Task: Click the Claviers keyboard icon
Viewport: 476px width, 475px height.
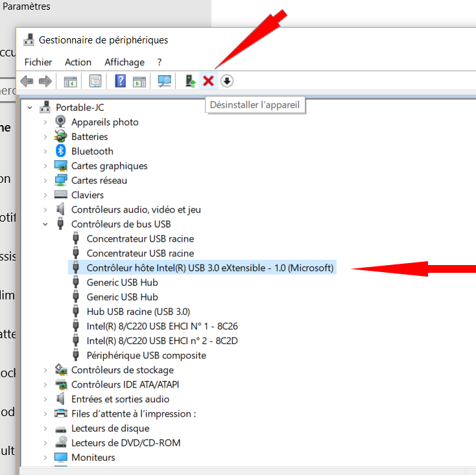Action: click(61, 194)
